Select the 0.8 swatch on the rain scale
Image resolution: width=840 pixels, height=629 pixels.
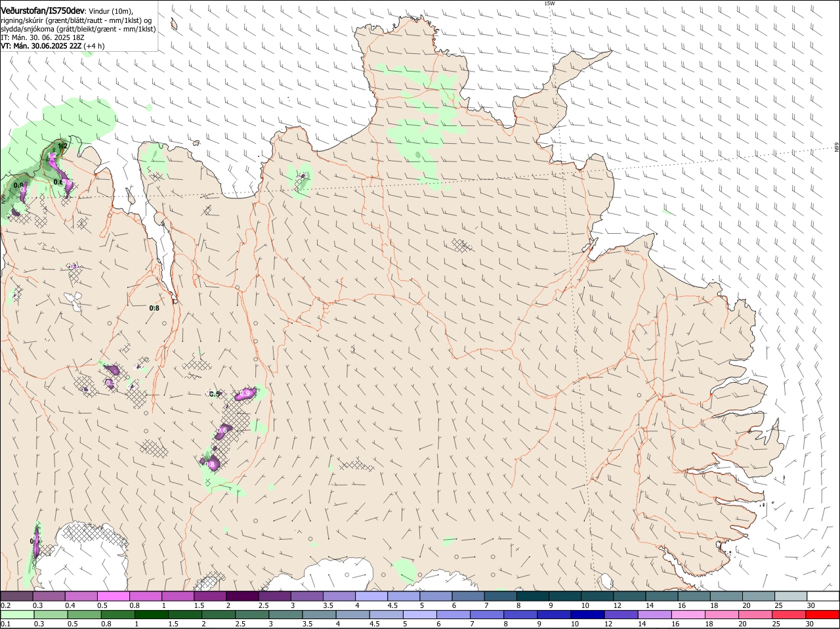pyautogui.click(x=117, y=615)
